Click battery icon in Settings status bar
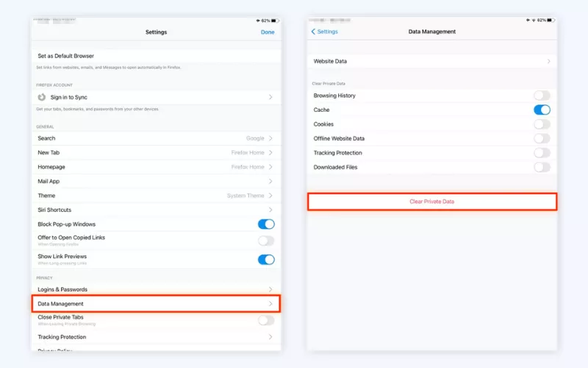The image size is (588, 368). [x=274, y=21]
